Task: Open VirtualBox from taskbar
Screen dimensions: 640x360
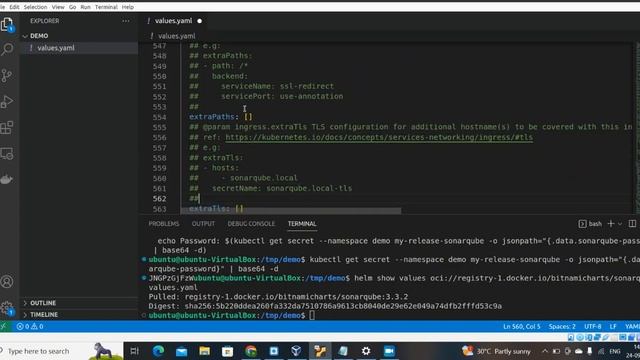Action: (297, 351)
